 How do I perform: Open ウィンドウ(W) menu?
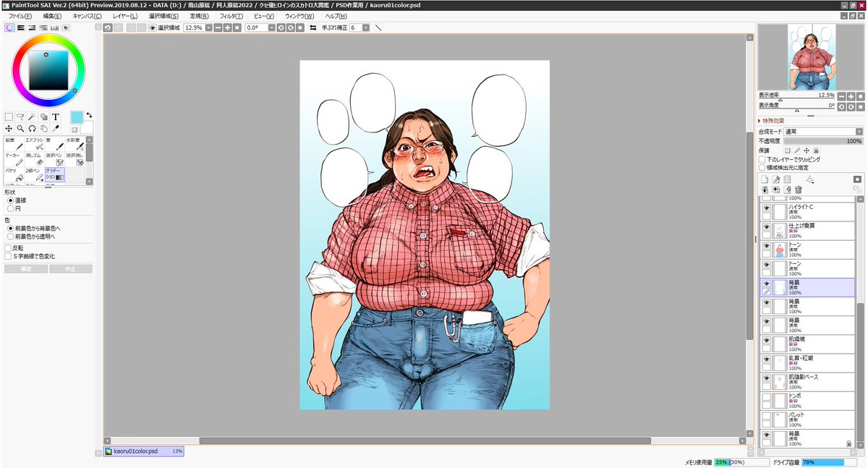299,16
